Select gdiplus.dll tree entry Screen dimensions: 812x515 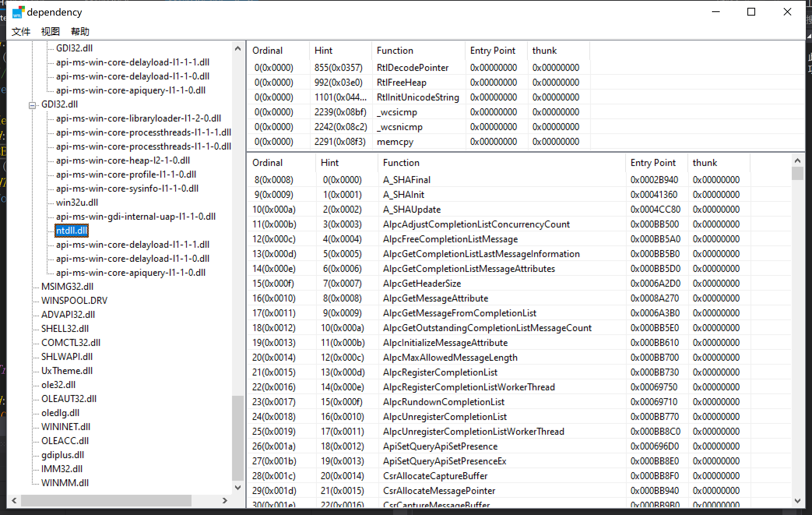62,455
